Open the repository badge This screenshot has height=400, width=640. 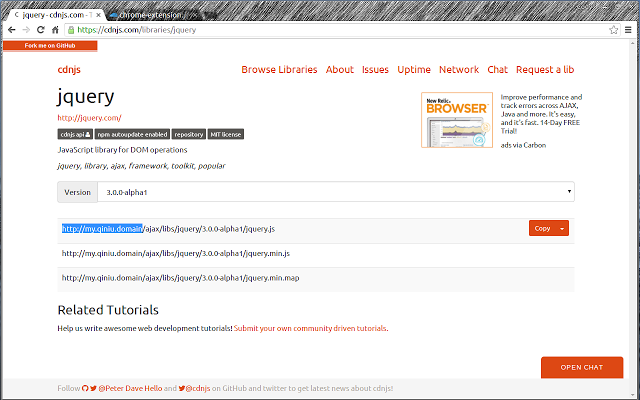point(189,134)
